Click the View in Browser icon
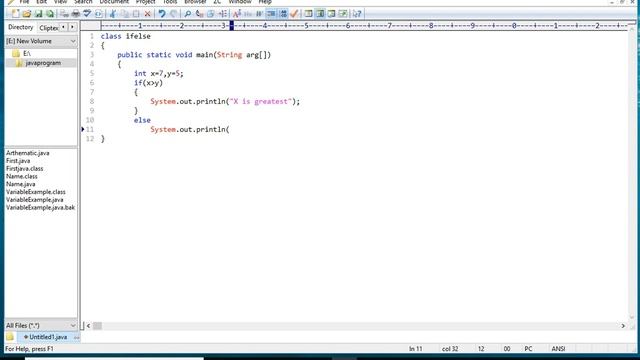Viewport: 640px width, 360px height. click(x=98, y=14)
